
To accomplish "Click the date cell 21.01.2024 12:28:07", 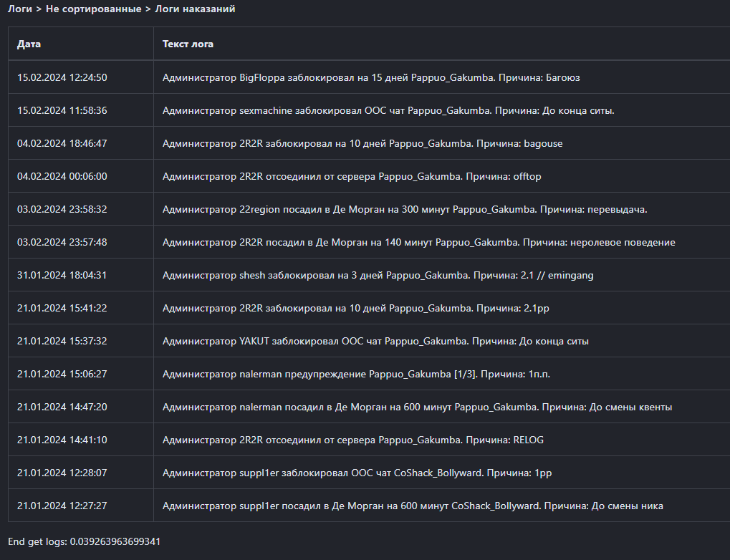I will (x=62, y=473).
